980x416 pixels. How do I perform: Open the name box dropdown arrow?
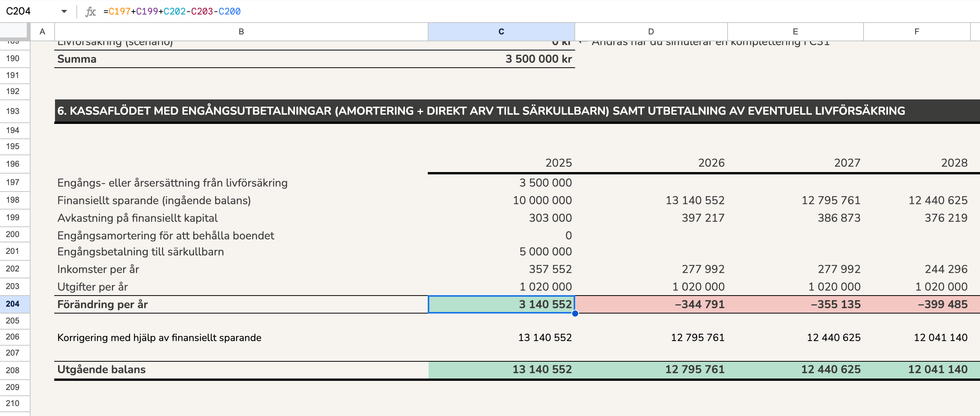tap(64, 11)
